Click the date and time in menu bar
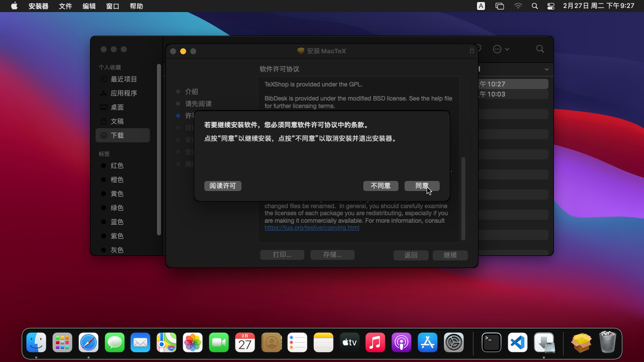644x362 pixels. [x=599, y=6]
